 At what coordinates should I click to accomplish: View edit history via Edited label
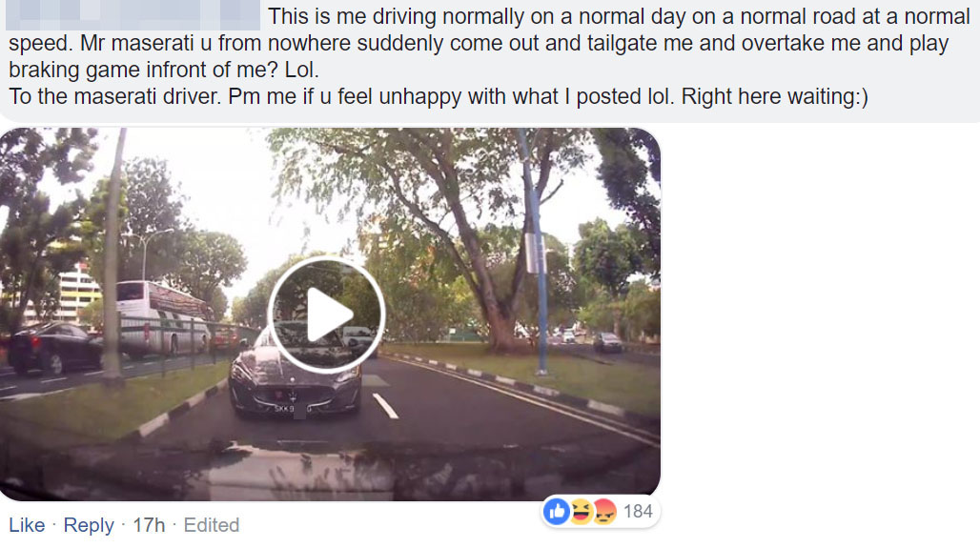click(212, 525)
